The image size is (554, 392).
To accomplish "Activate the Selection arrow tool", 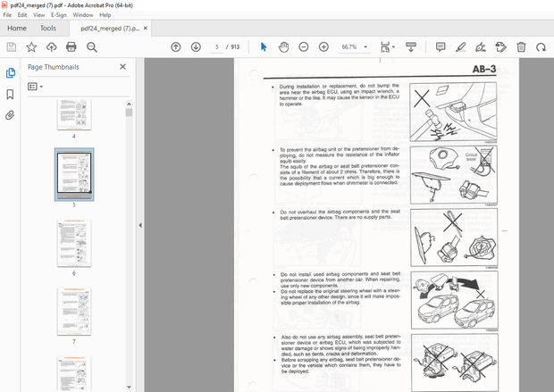I will [264, 46].
